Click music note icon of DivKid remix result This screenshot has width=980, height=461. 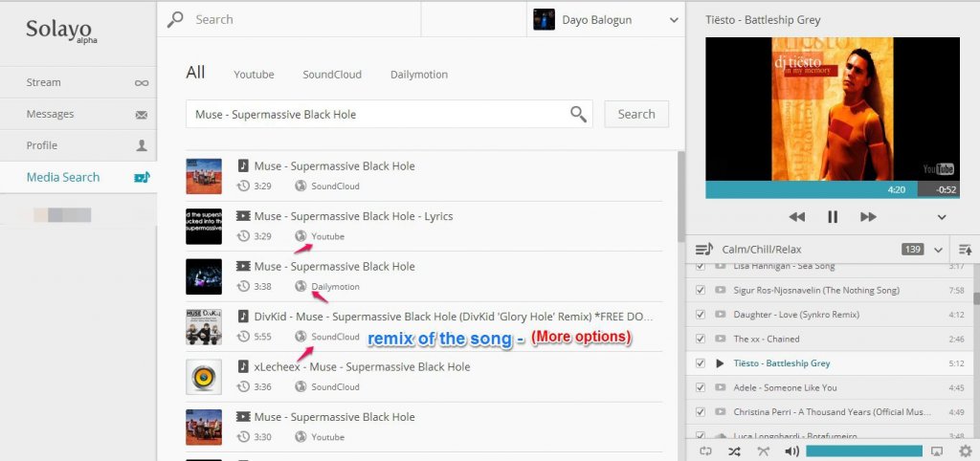coord(243,317)
